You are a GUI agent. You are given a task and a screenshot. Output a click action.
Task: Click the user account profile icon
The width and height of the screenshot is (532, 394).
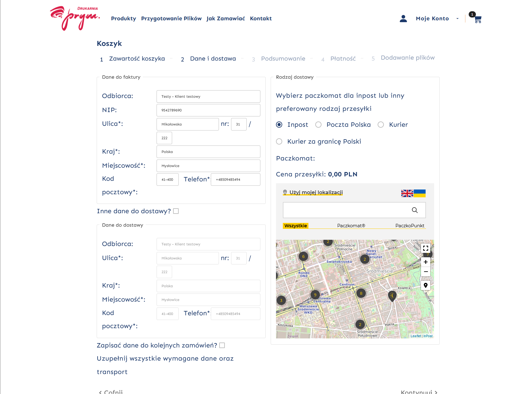(403, 19)
